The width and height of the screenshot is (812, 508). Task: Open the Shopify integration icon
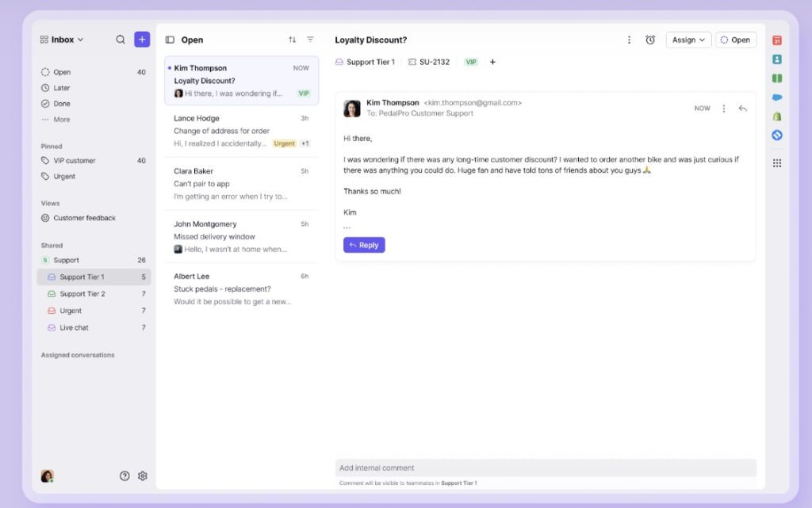[776, 117]
